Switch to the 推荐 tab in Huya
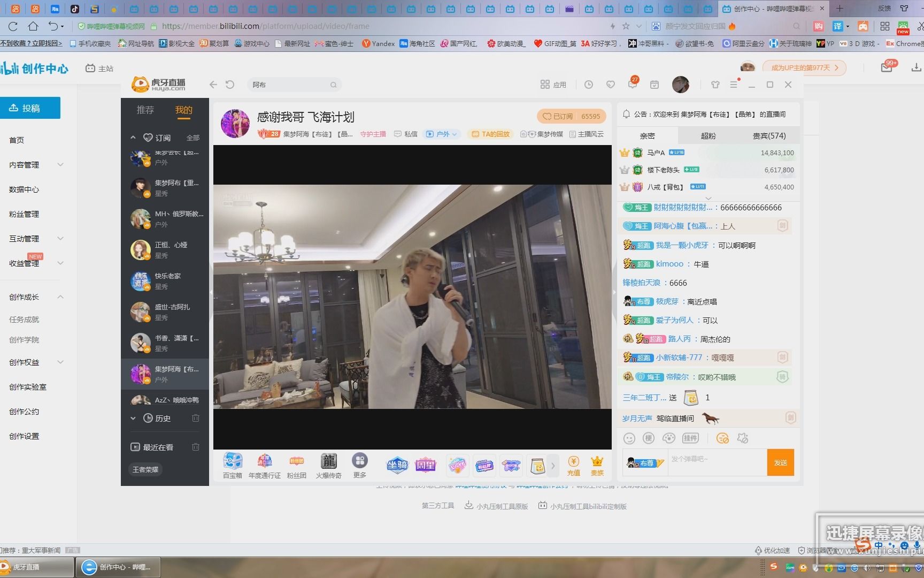 (x=145, y=110)
